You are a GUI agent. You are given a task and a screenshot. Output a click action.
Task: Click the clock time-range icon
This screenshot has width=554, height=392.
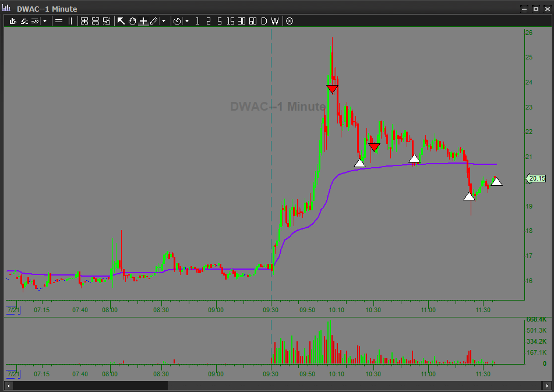point(177,21)
